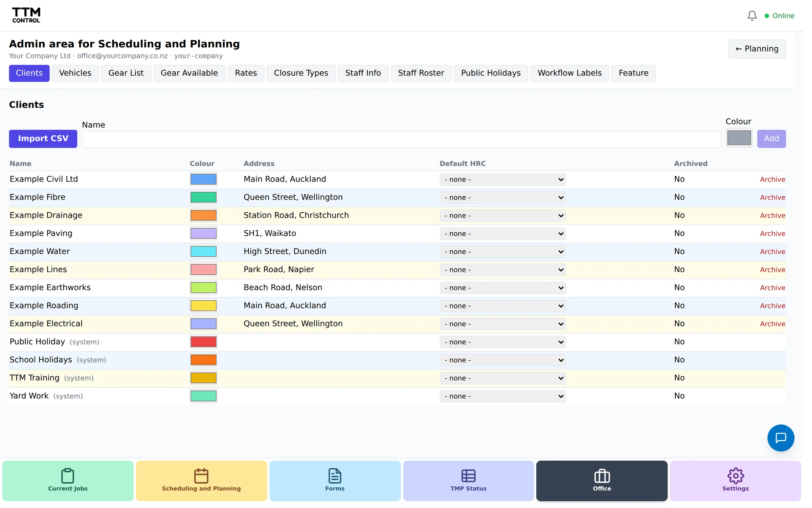Click the Example Water client name

[x=40, y=251]
